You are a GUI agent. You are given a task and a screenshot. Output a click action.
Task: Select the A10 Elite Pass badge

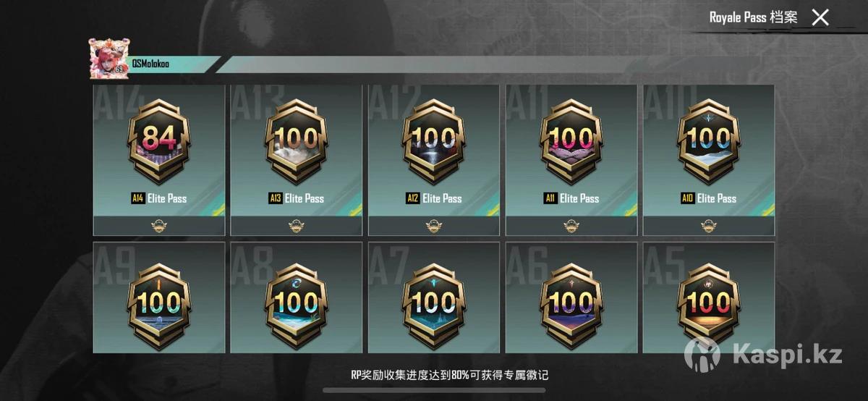709,143
